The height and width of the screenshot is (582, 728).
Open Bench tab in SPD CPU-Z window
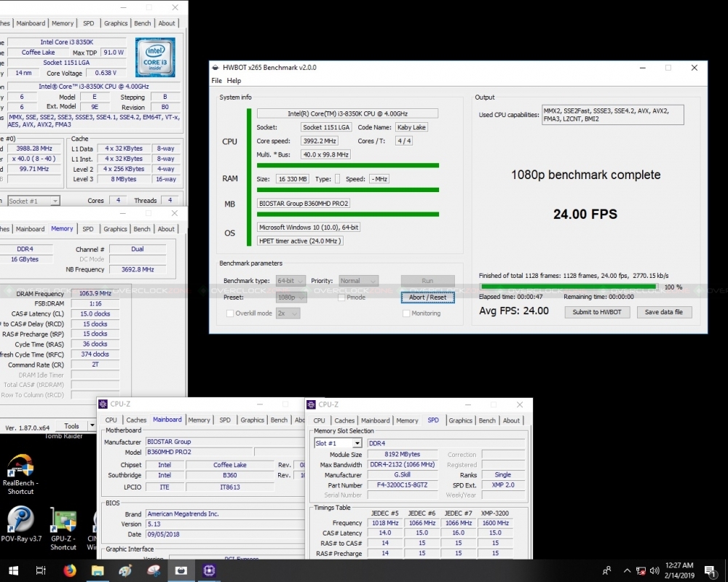487,420
